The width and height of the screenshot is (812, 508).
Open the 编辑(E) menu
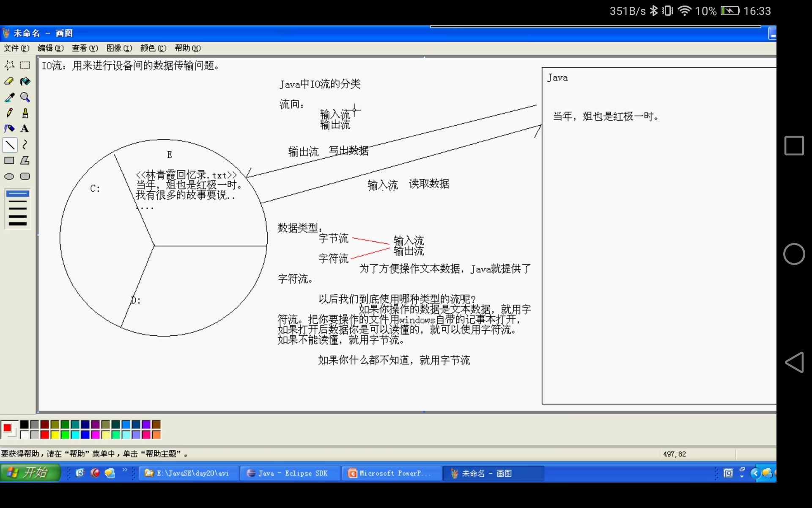(x=51, y=48)
